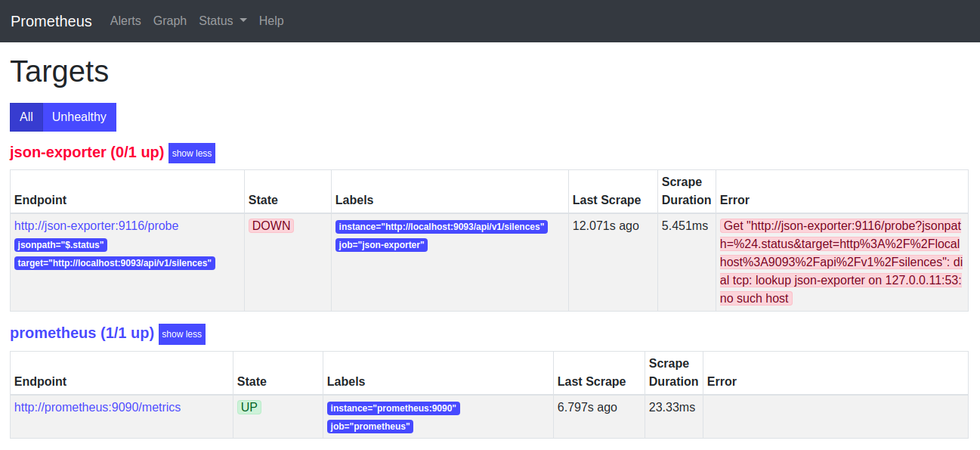
Task: Click the instance label for json-exporter
Action: point(441,226)
